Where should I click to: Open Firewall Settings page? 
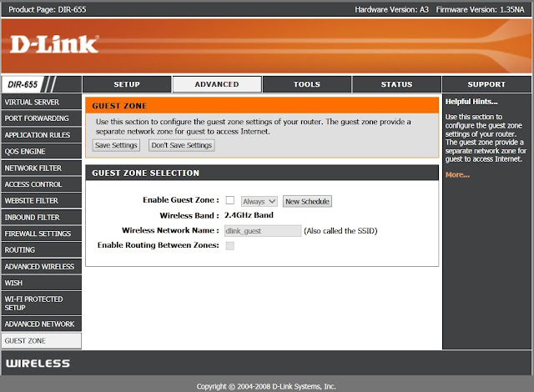click(x=41, y=234)
